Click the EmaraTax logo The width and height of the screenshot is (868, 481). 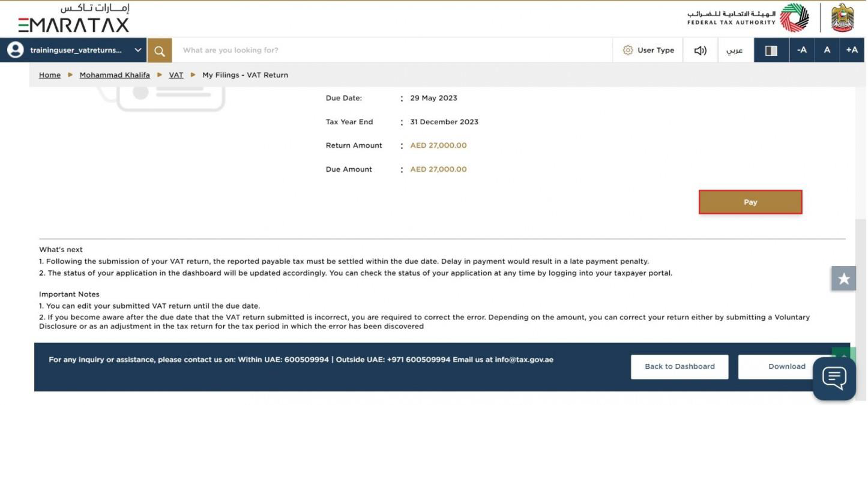(74, 18)
